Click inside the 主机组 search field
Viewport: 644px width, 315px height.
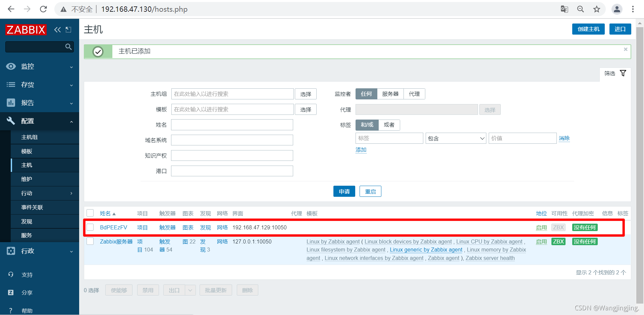tap(232, 94)
